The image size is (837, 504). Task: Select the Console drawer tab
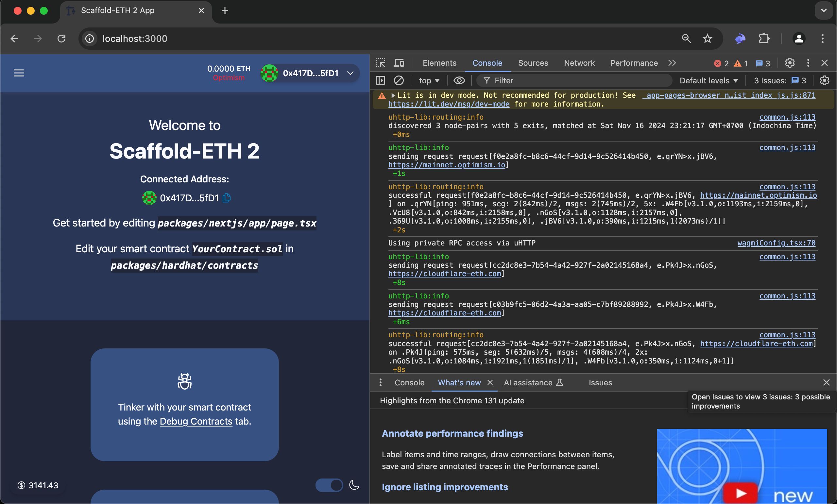coord(409,382)
